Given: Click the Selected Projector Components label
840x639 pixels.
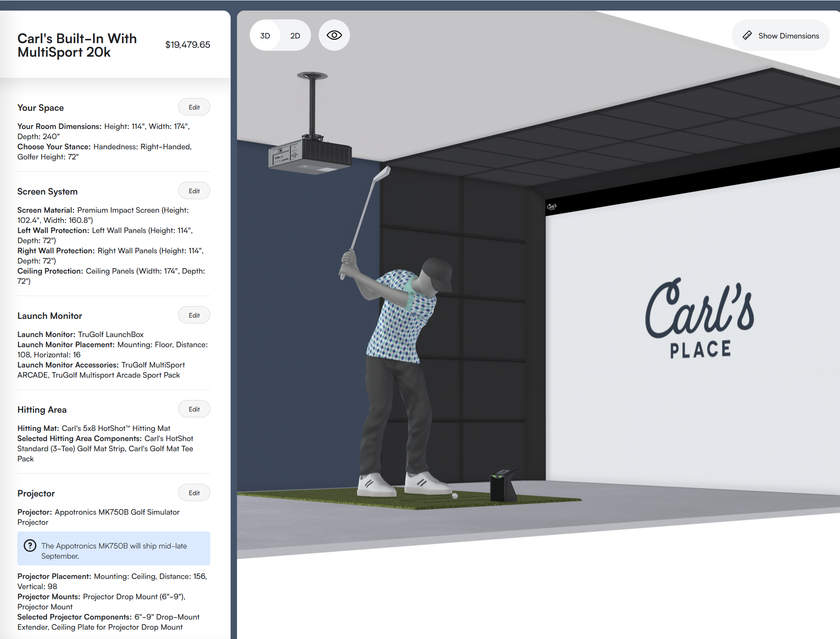Looking at the screenshot, I should pyautogui.click(x=74, y=617).
